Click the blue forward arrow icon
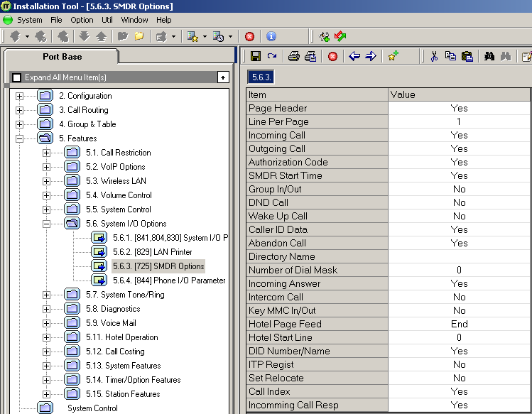Screen dimensions: 532x414 pos(370,56)
